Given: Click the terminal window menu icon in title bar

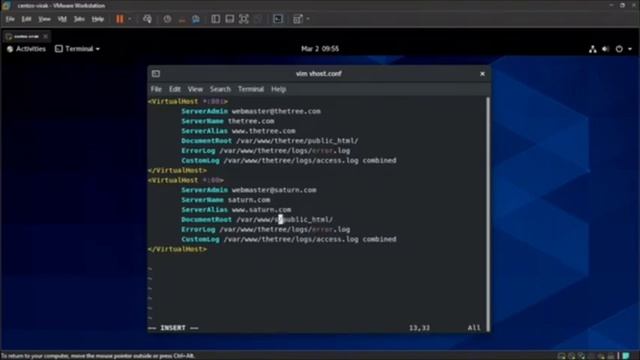Looking at the screenshot, I should [156, 73].
